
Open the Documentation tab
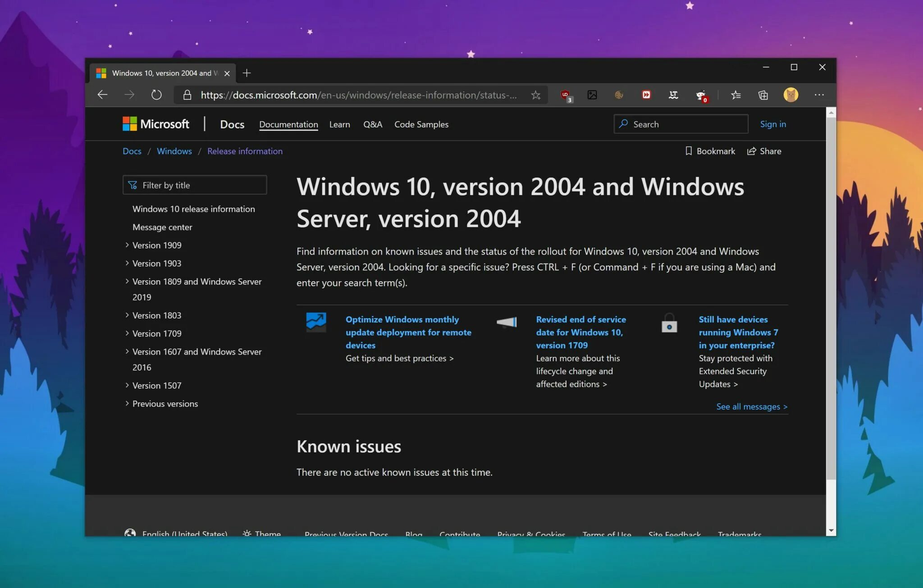[x=288, y=124]
